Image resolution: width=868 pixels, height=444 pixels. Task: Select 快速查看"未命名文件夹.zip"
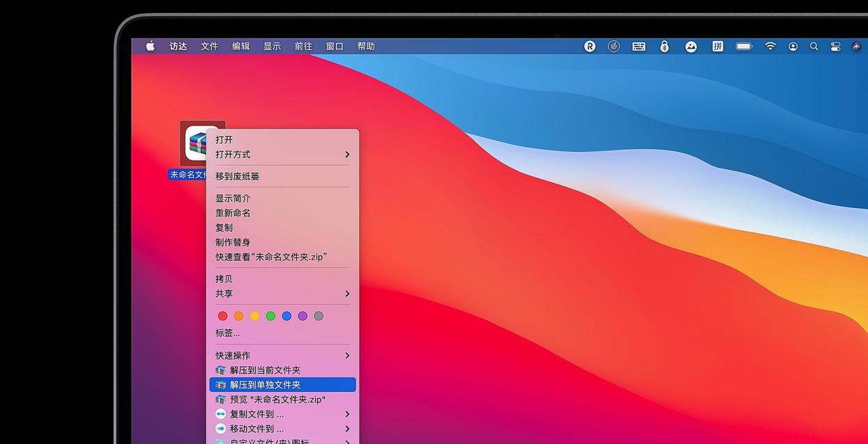point(283,257)
